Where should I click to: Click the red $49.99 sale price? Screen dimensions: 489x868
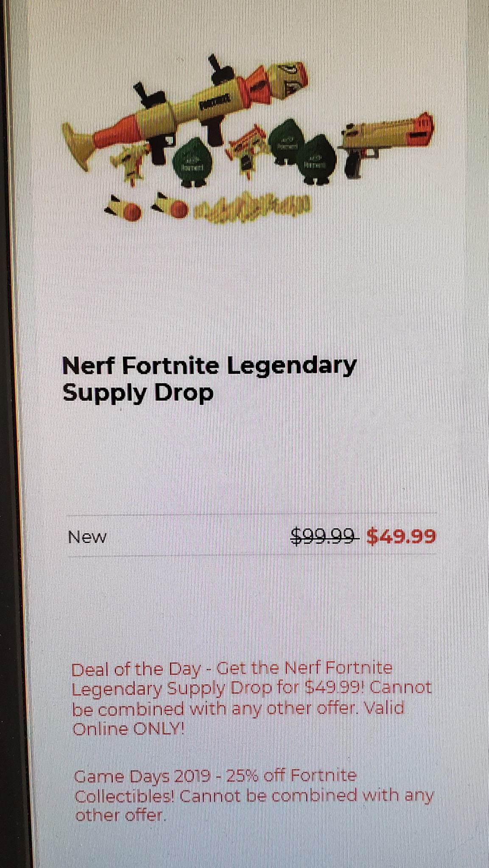coord(401,537)
